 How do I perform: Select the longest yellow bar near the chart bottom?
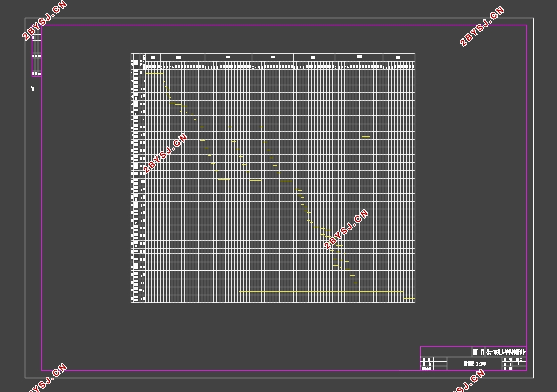tap(321, 292)
